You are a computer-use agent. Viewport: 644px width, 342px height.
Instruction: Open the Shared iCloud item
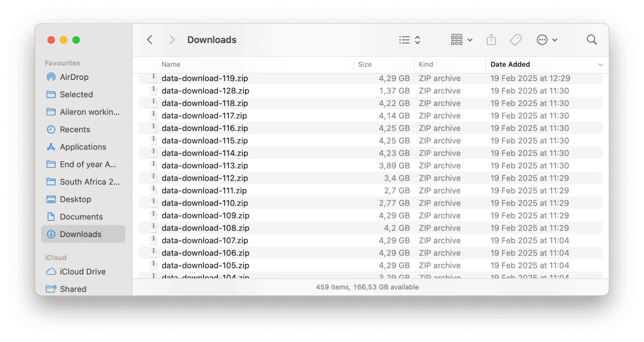(73, 289)
